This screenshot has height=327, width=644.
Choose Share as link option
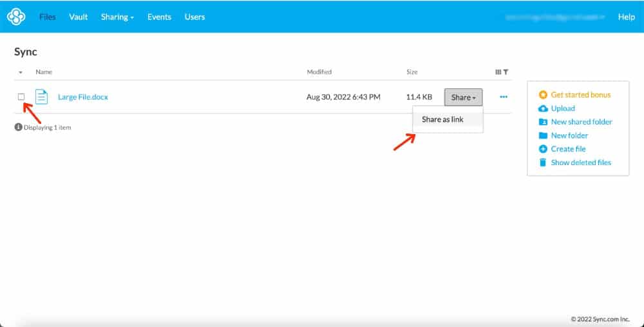[448, 119]
